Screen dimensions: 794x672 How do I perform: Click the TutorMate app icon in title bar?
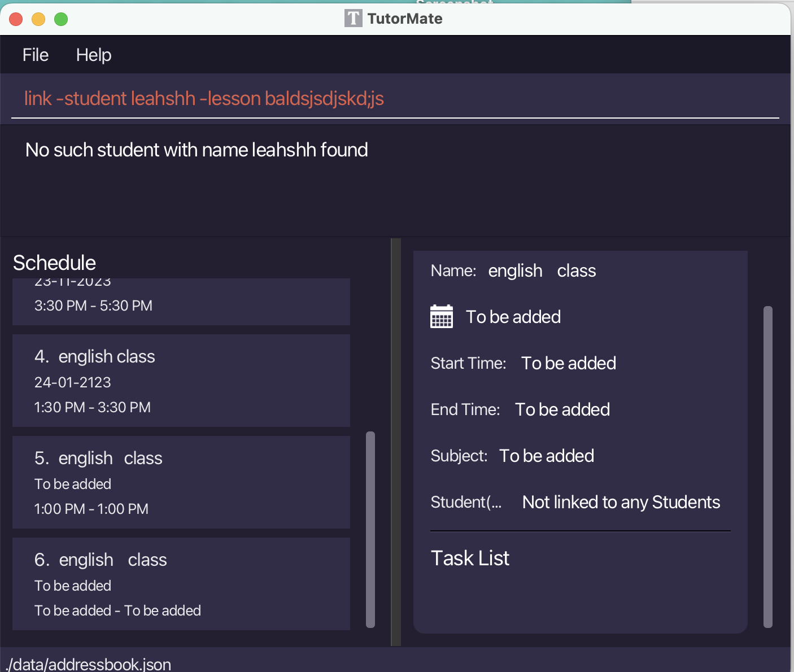(x=353, y=19)
